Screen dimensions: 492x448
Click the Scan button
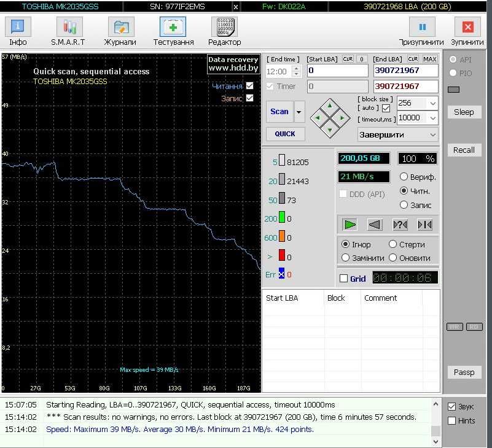click(x=279, y=112)
